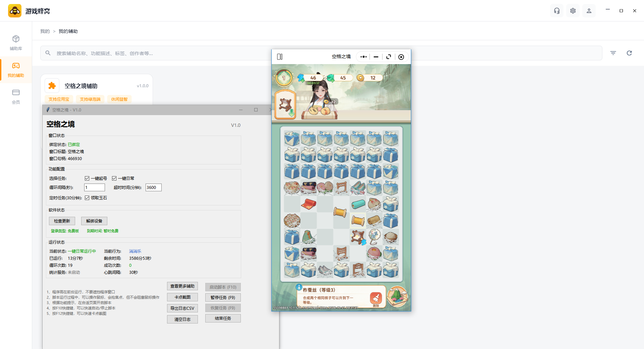The height and width of the screenshot is (349, 644).
Task: Open the 会员 membership section
Action: point(16,97)
